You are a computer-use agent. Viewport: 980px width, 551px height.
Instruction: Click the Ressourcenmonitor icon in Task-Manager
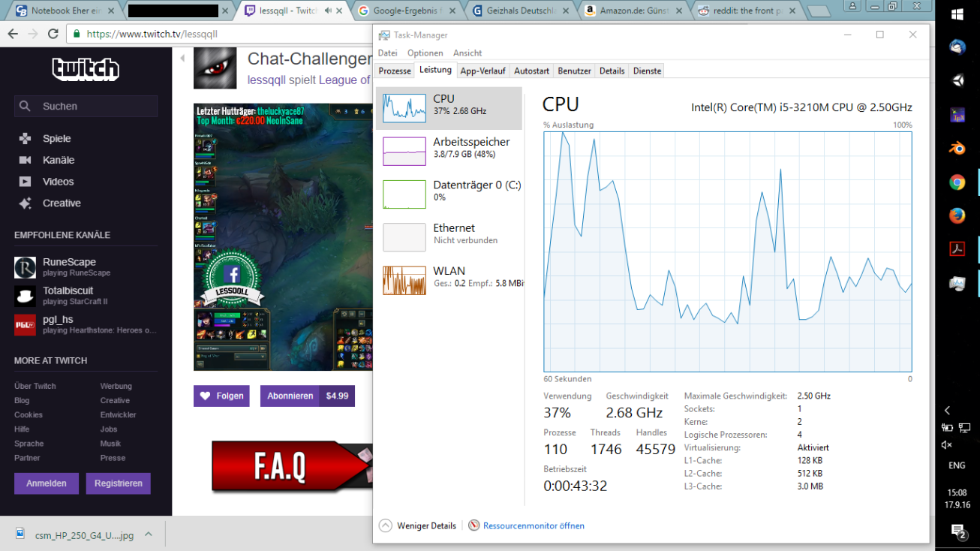point(473,525)
